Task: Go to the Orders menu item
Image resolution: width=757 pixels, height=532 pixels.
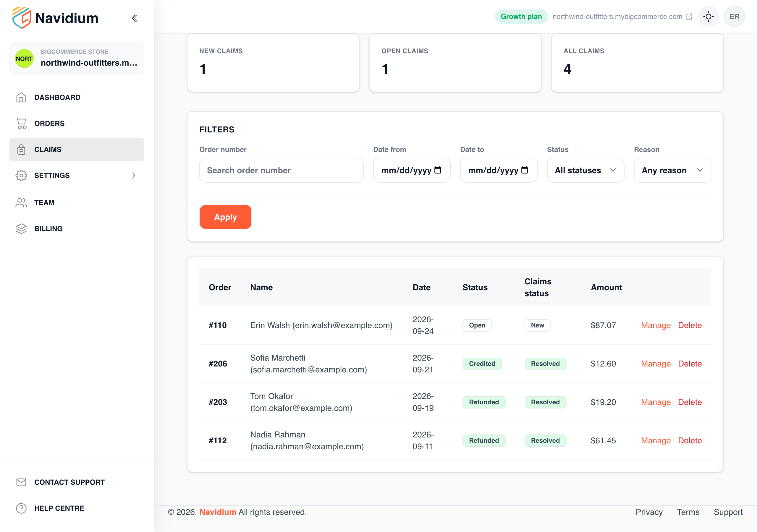Action: (77, 124)
